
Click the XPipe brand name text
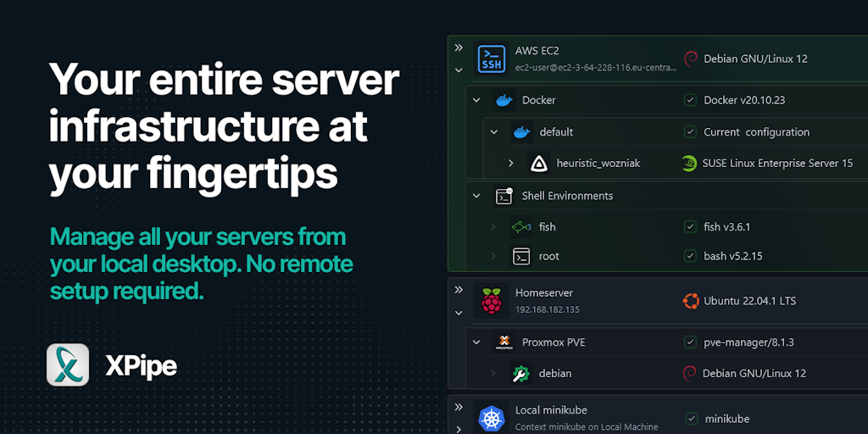(x=142, y=366)
